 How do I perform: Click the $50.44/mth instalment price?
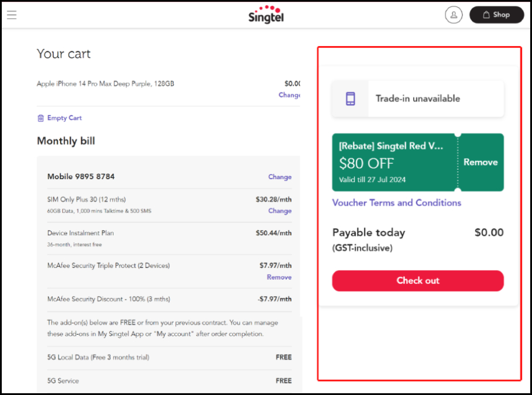pyautogui.click(x=273, y=233)
